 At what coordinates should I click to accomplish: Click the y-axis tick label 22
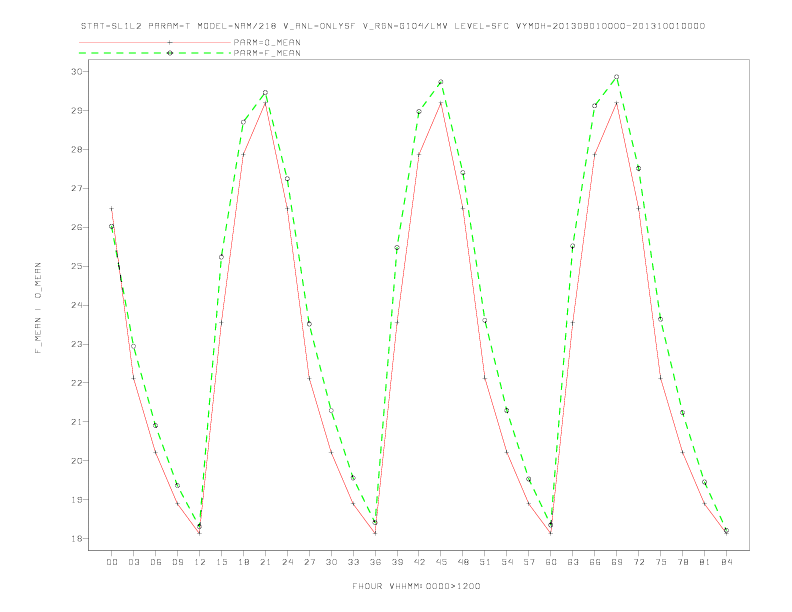tap(77, 383)
